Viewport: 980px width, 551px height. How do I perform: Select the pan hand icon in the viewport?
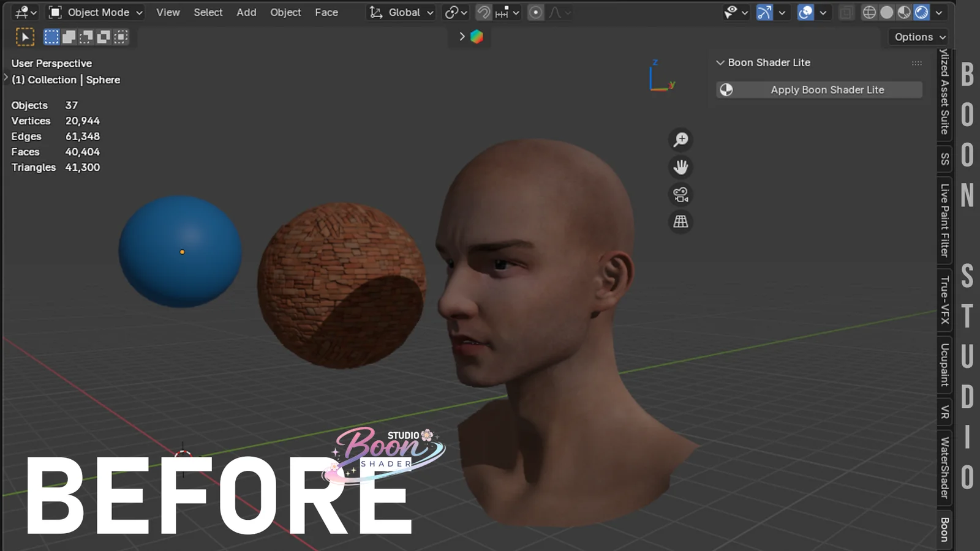tap(680, 168)
